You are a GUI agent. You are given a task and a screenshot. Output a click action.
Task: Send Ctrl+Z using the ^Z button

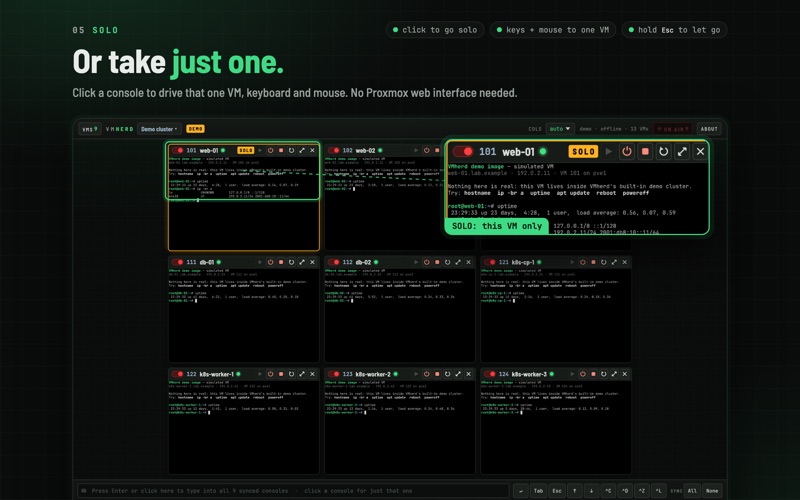click(x=642, y=491)
